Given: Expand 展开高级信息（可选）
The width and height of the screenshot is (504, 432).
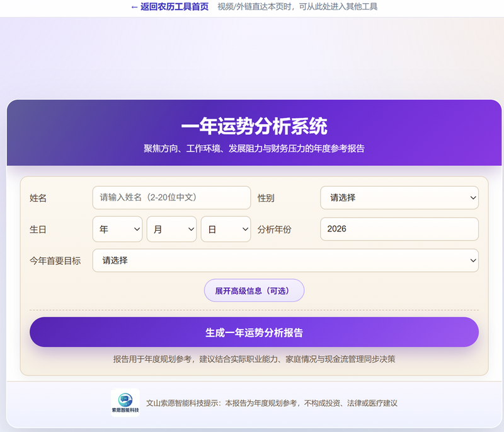Looking at the screenshot, I should [x=254, y=291].
